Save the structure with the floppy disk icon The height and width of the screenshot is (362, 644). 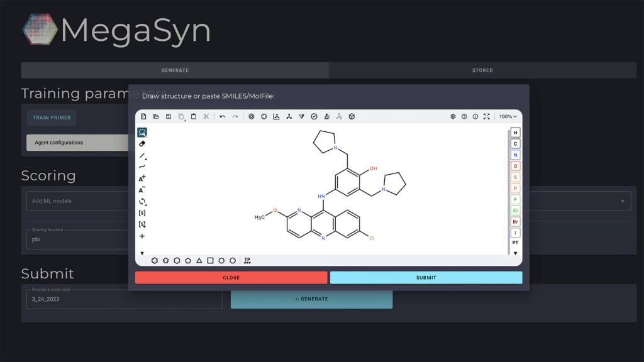pos(169,116)
